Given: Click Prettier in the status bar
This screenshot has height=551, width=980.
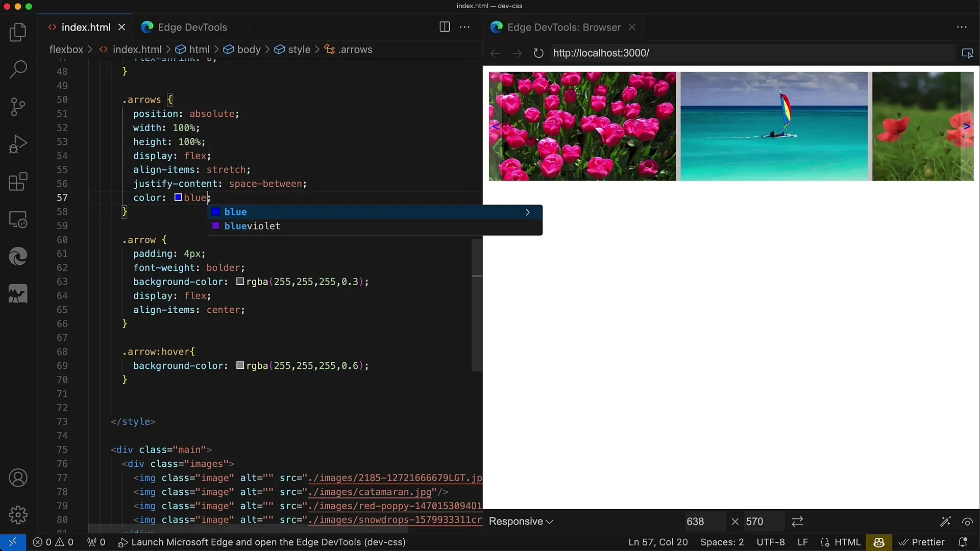Looking at the screenshot, I should click(921, 542).
